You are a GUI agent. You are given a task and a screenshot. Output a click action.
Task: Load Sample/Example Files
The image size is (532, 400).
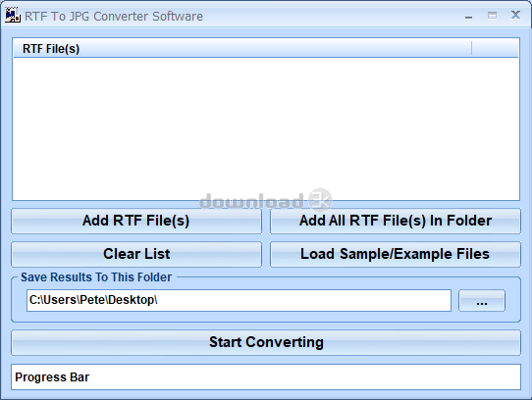[x=396, y=254]
